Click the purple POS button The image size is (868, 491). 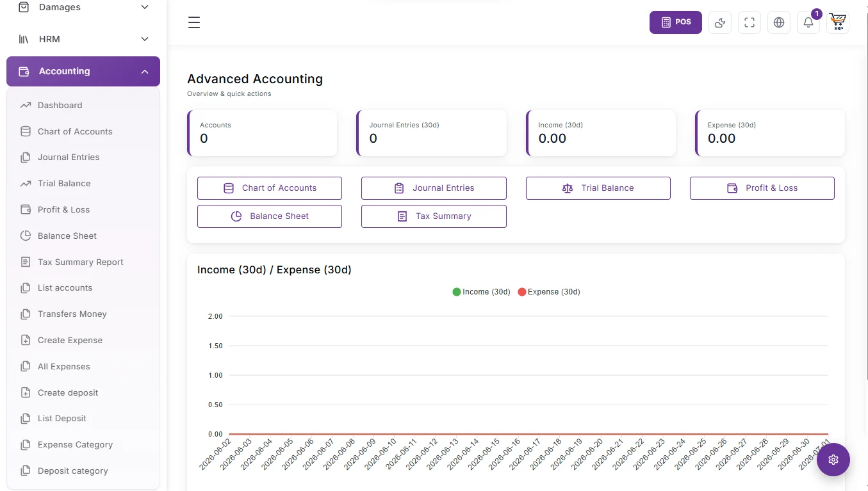coord(676,22)
